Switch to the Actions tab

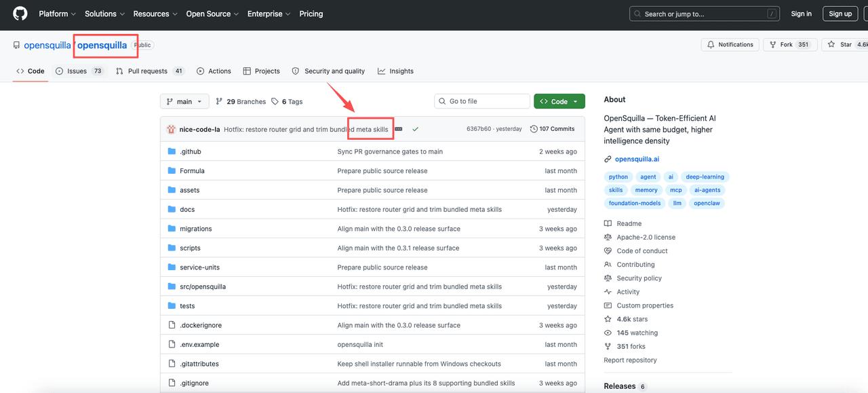pos(214,71)
